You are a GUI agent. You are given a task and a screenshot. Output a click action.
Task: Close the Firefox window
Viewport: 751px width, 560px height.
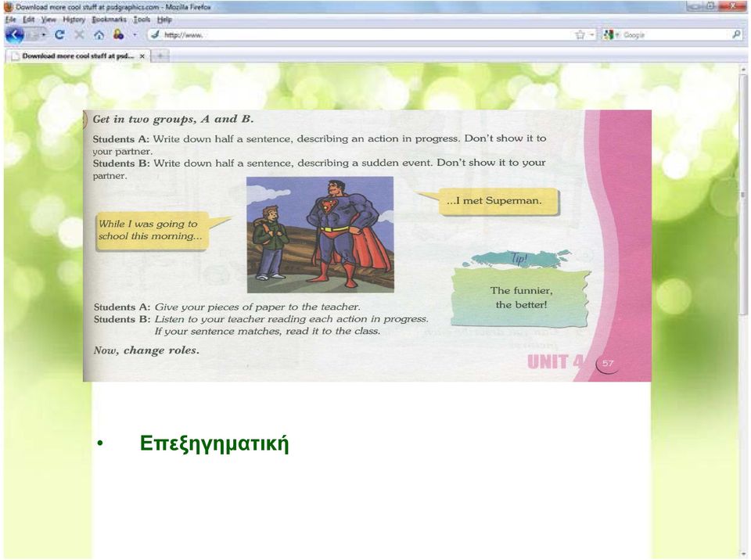(732, 5)
